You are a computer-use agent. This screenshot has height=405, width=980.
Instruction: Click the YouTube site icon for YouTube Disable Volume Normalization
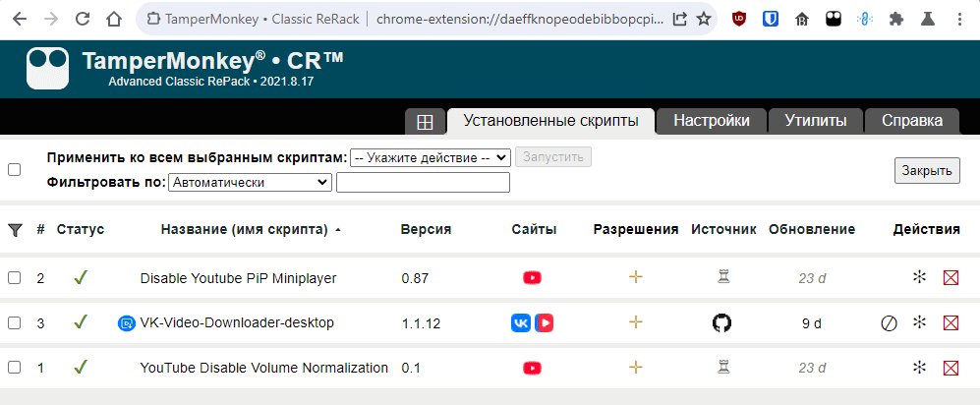[x=532, y=368]
